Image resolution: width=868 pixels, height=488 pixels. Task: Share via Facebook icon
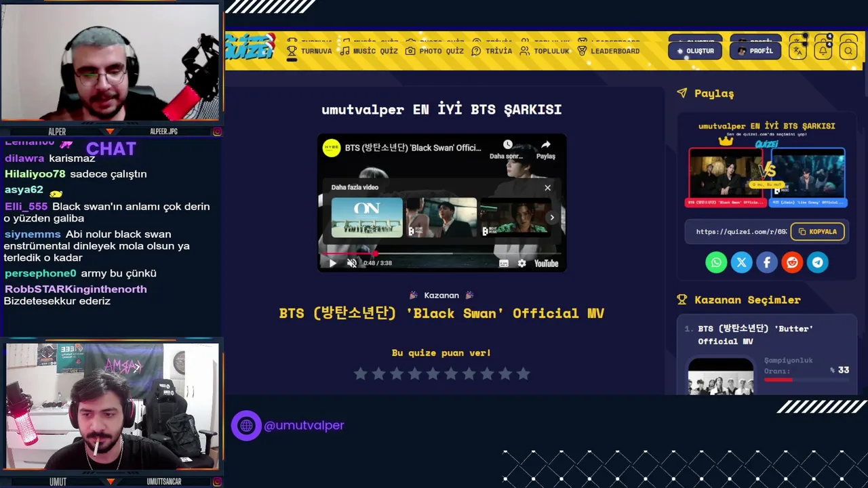(x=767, y=262)
